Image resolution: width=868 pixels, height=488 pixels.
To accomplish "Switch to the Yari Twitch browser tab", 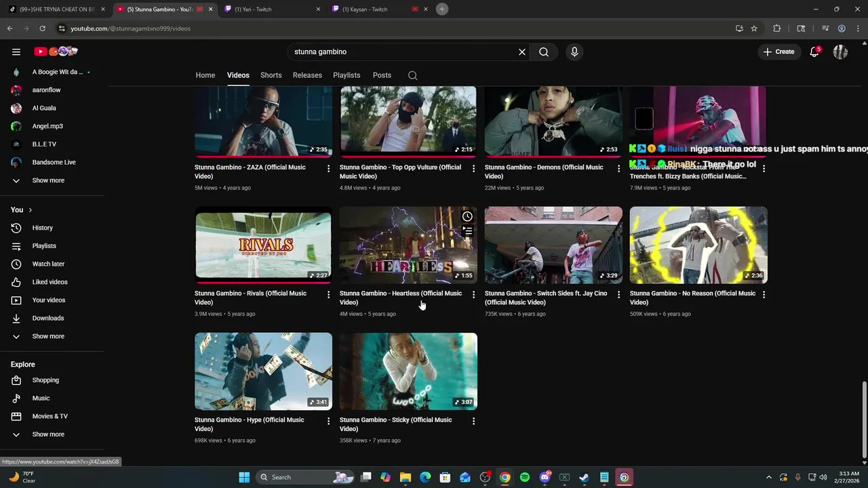I will [271, 9].
